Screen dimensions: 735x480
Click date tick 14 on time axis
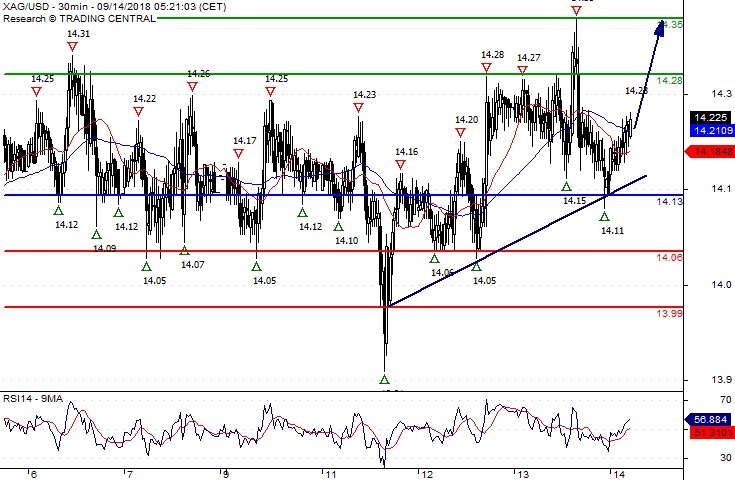[620, 474]
